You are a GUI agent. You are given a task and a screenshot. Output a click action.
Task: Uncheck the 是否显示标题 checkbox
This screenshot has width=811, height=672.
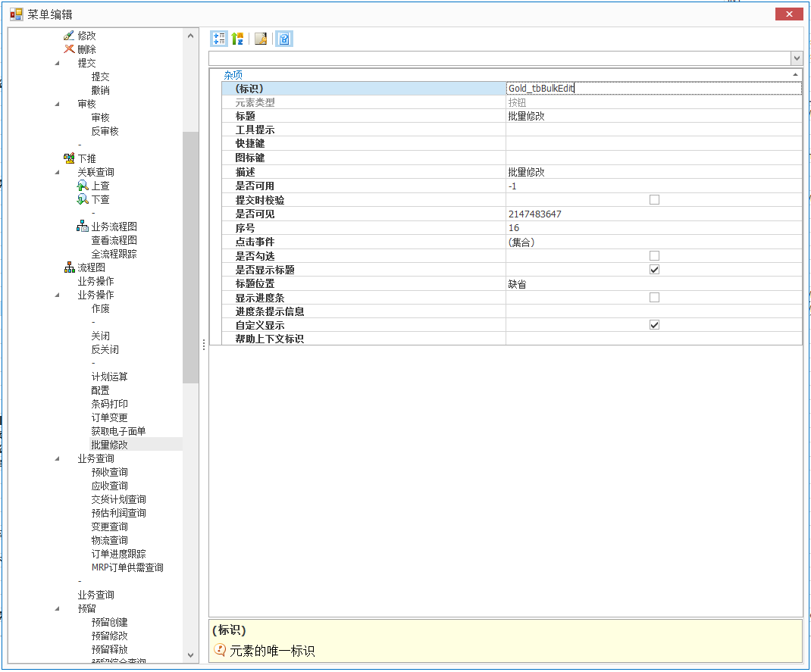point(654,269)
